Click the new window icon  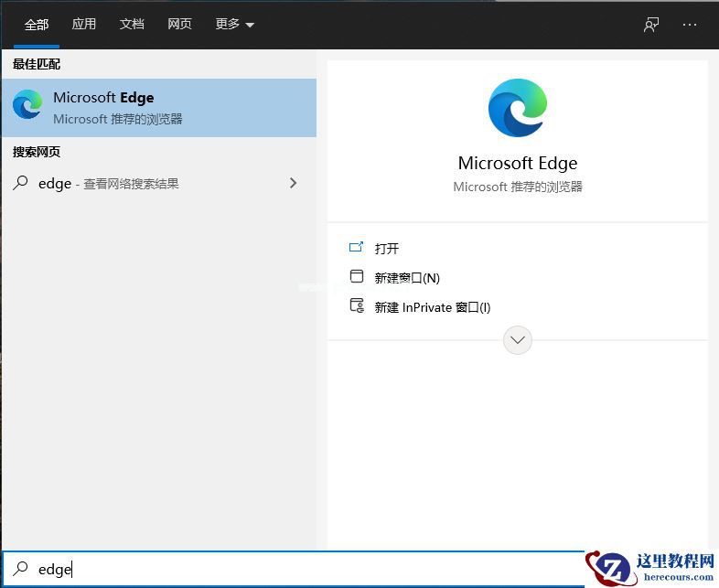tap(356, 276)
